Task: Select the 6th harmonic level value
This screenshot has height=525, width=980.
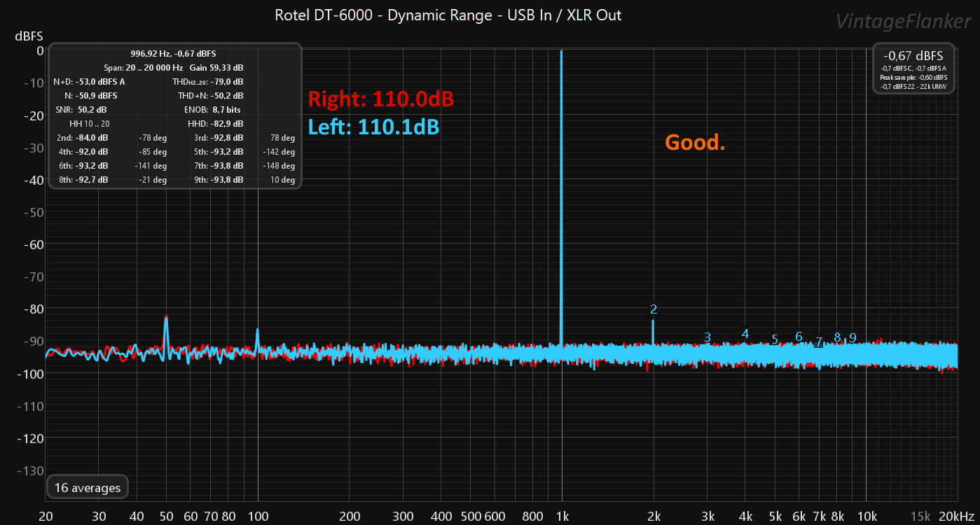Action: pyautogui.click(x=92, y=166)
